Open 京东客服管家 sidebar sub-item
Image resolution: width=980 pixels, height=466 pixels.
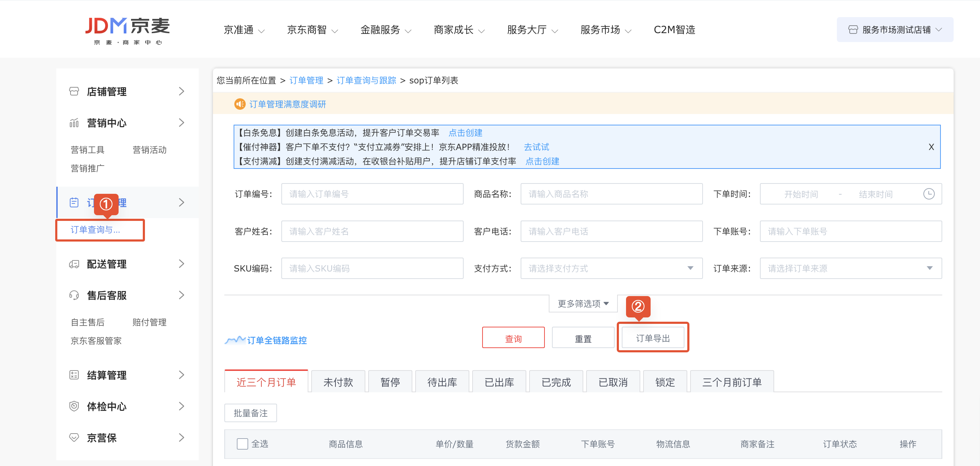(x=96, y=341)
